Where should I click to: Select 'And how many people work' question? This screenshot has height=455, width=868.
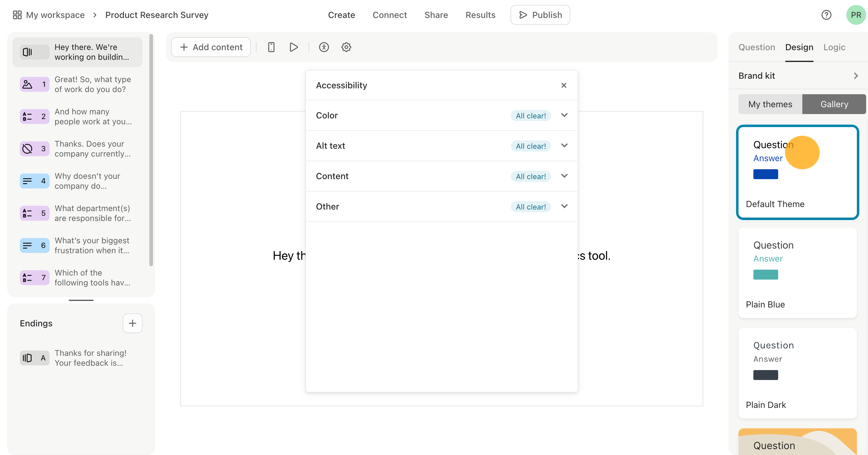93,117
